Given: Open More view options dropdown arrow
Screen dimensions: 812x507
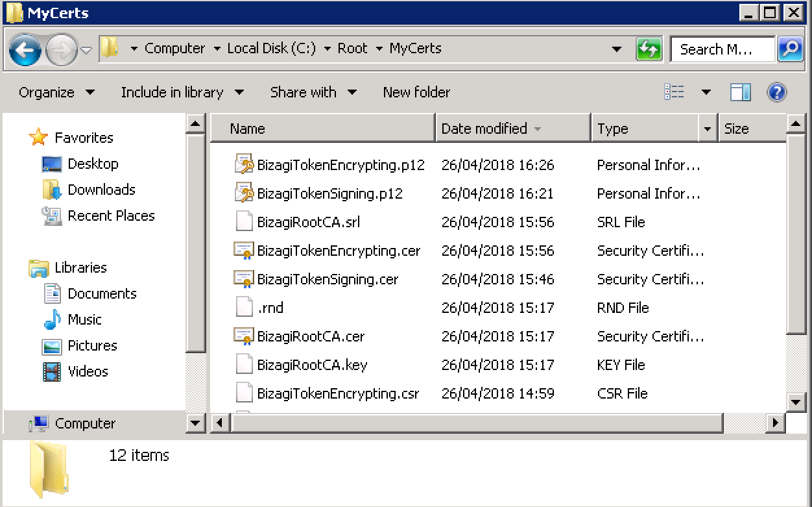Looking at the screenshot, I should click(706, 92).
